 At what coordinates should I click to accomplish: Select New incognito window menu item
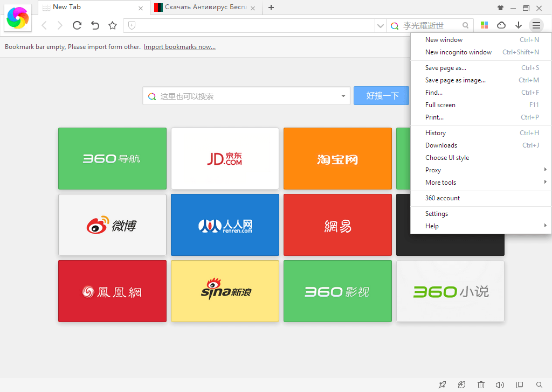pyautogui.click(x=481, y=52)
